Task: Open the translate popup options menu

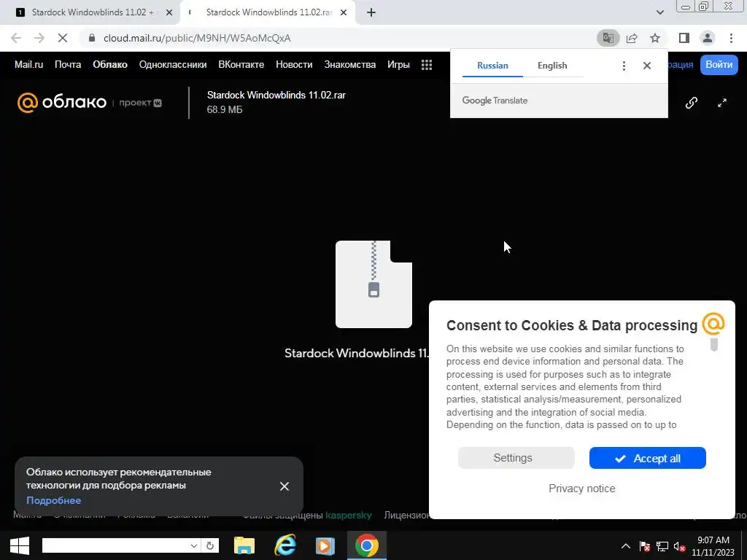Action: pyautogui.click(x=624, y=66)
